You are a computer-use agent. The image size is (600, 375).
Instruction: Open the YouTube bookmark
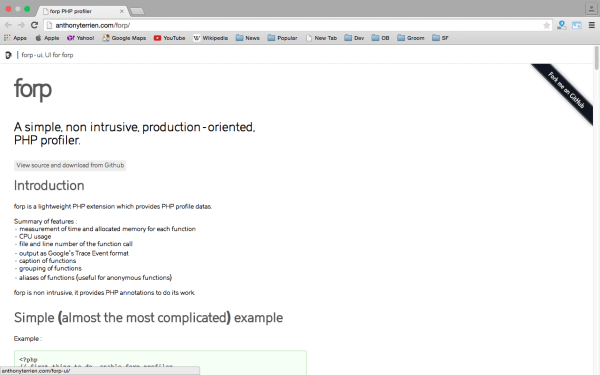point(170,38)
